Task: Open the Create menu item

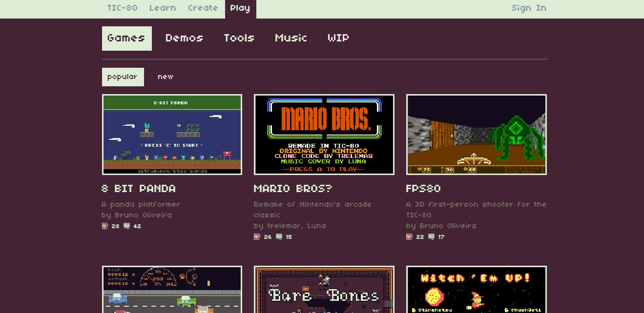Action: (203, 8)
